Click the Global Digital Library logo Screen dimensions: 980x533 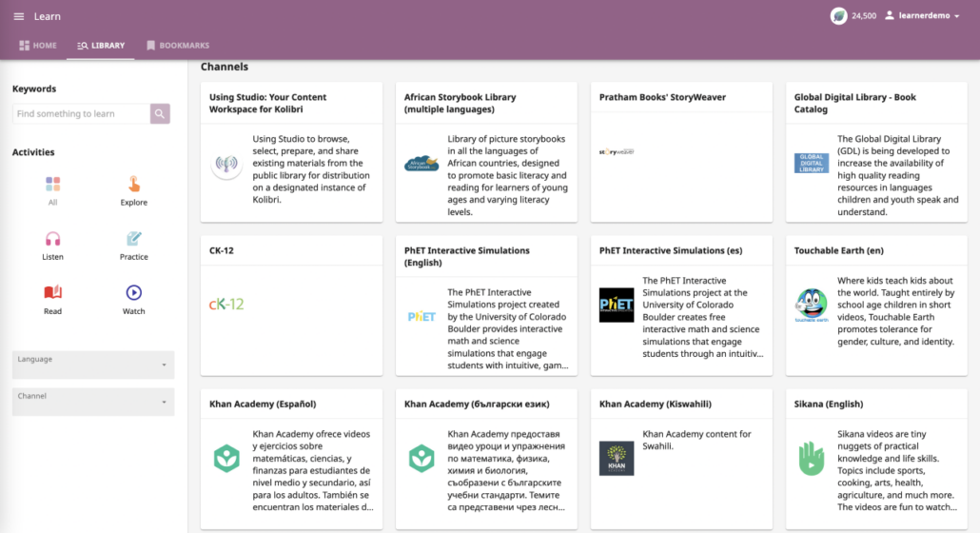812,163
